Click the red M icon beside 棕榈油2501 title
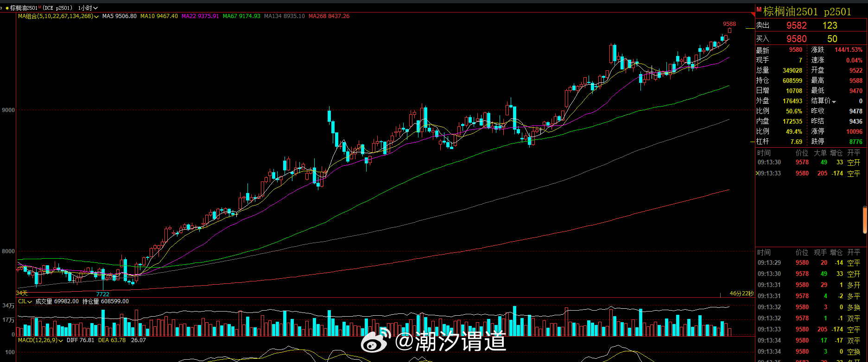This screenshot has height=362, width=868. (759, 10)
